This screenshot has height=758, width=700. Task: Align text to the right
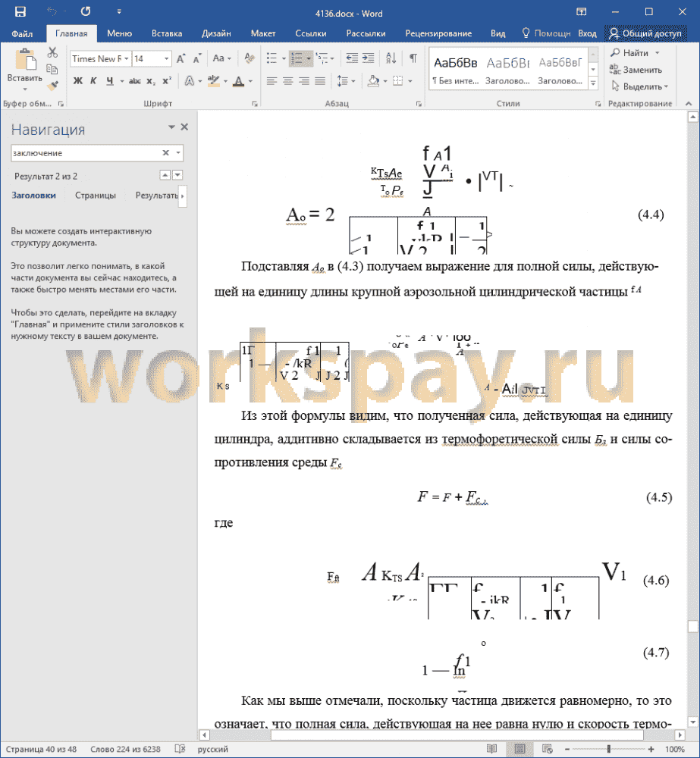304,81
